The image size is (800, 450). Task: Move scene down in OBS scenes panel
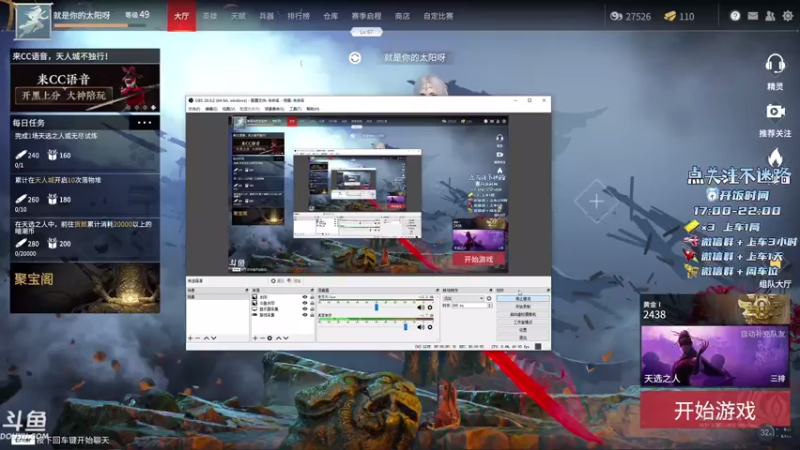[x=214, y=338]
